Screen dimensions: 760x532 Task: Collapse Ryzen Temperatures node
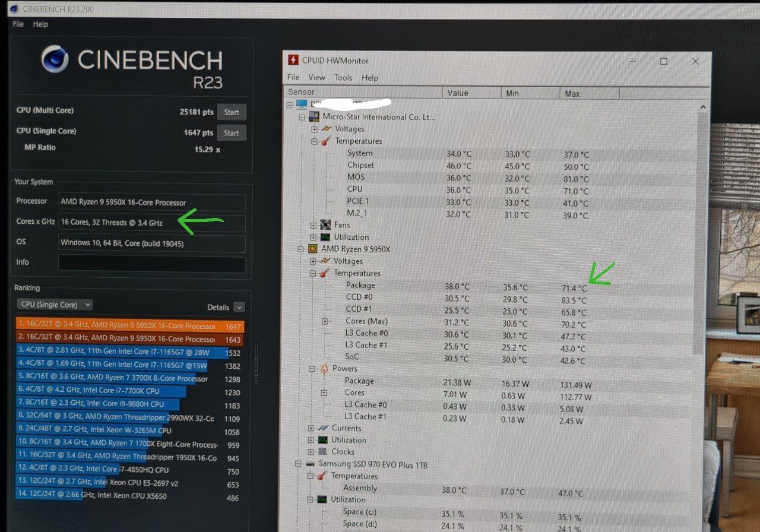312,273
